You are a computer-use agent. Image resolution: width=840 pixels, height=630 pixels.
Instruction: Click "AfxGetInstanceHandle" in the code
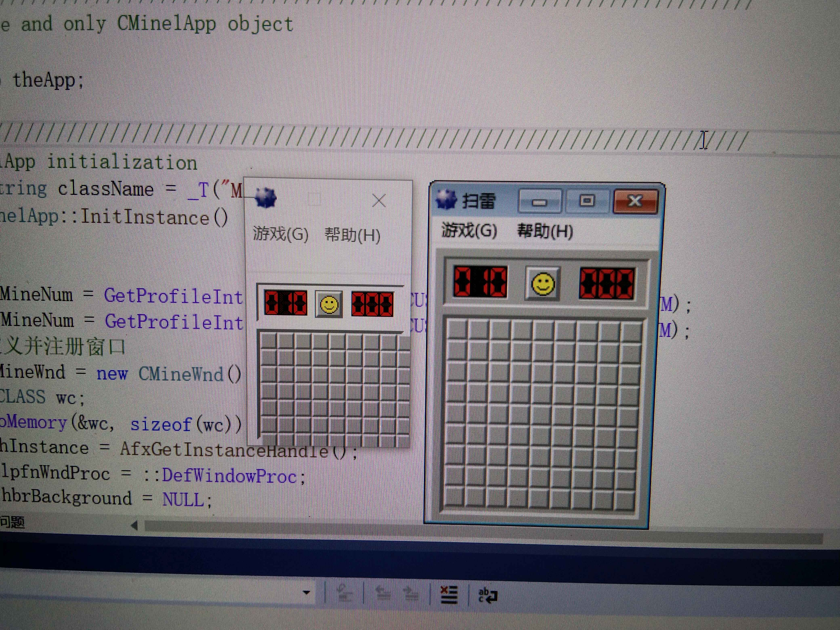(224, 450)
